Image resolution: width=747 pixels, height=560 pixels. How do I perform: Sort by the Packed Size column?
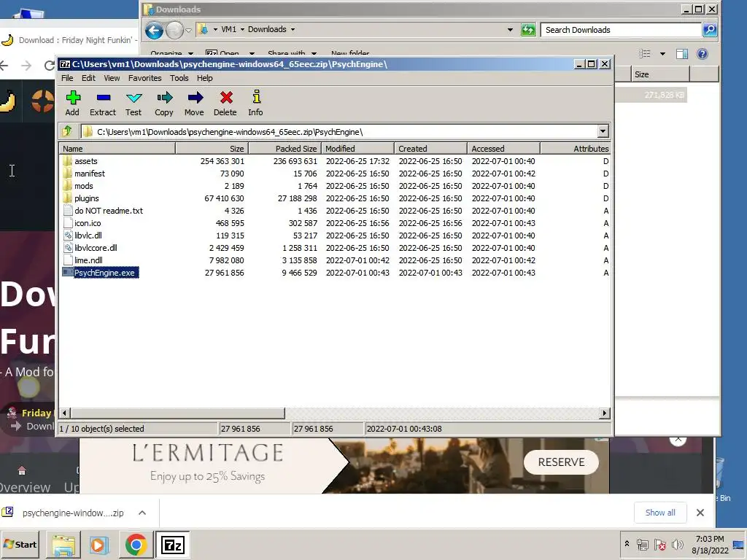click(285, 149)
